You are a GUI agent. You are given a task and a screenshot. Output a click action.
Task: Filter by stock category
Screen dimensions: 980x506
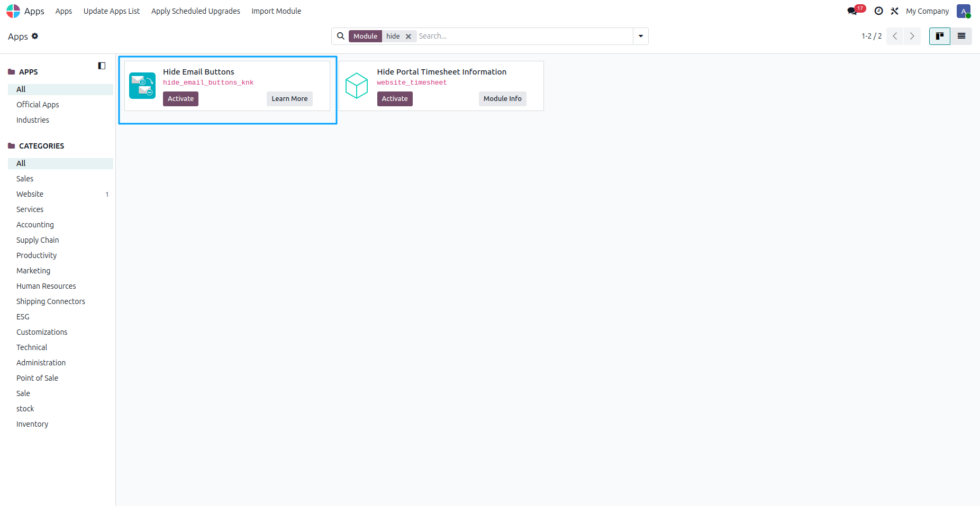60,409
